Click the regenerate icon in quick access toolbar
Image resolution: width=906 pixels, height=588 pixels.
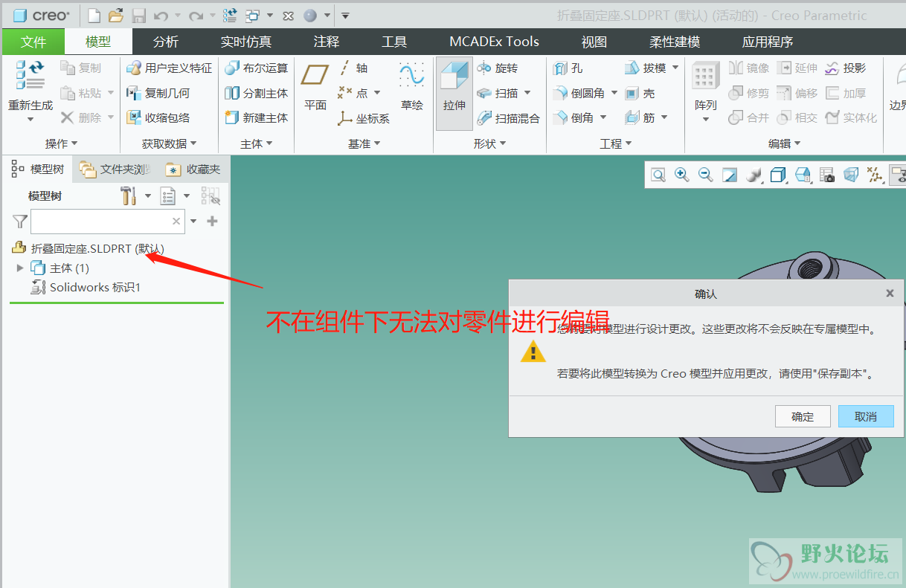coord(230,15)
